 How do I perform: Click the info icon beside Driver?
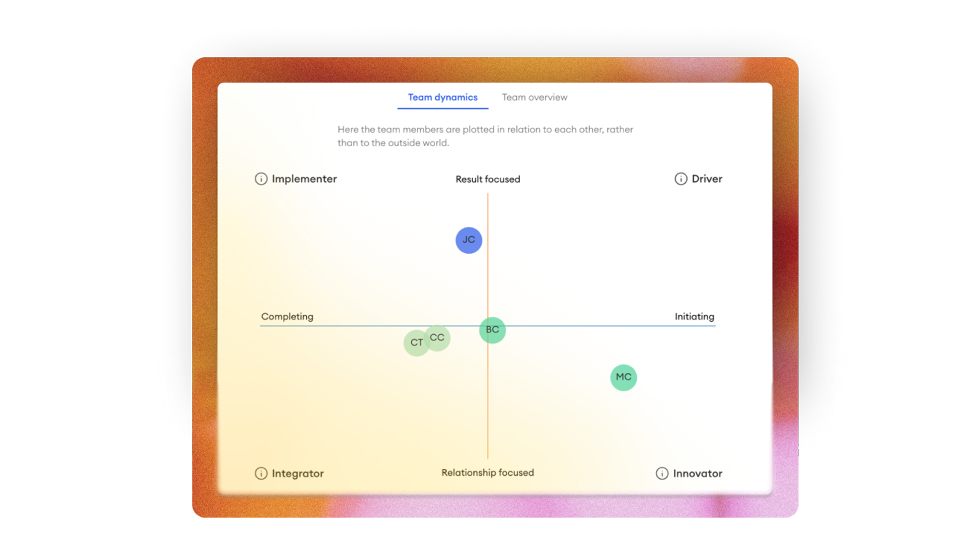[680, 179]
